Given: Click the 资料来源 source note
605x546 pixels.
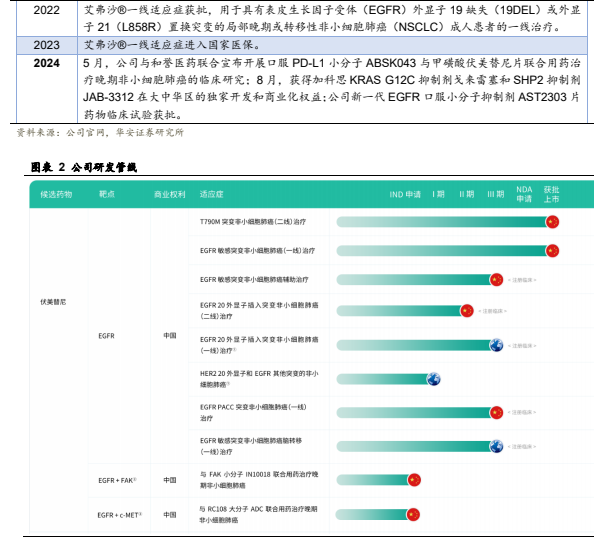Looking at the screenshot, I should pos(100,133).
